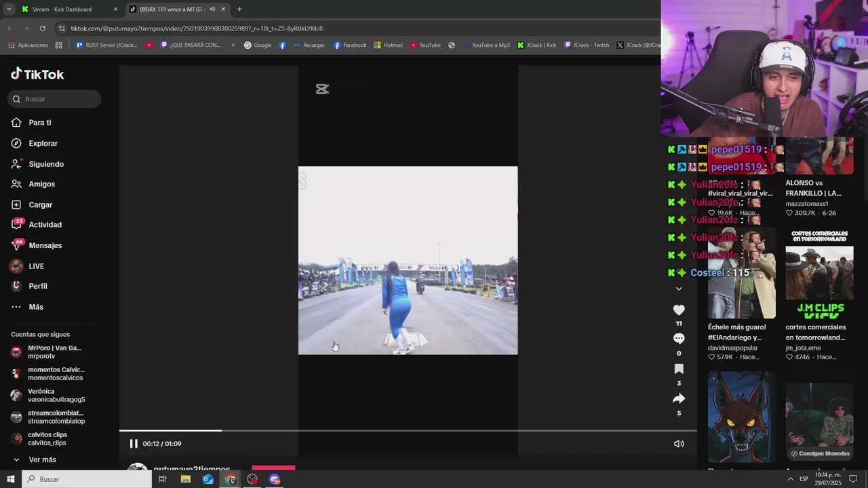Open the Facebook bookmark

349,45
